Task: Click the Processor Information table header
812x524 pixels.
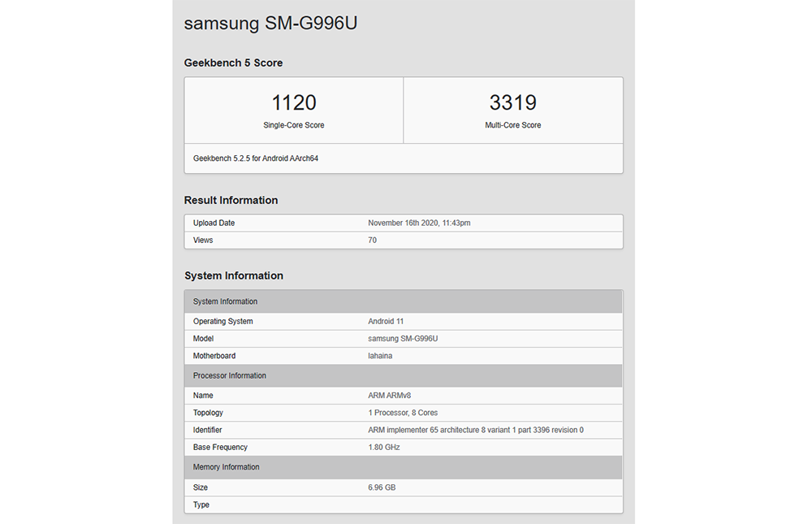Action: tap(404, 375)
